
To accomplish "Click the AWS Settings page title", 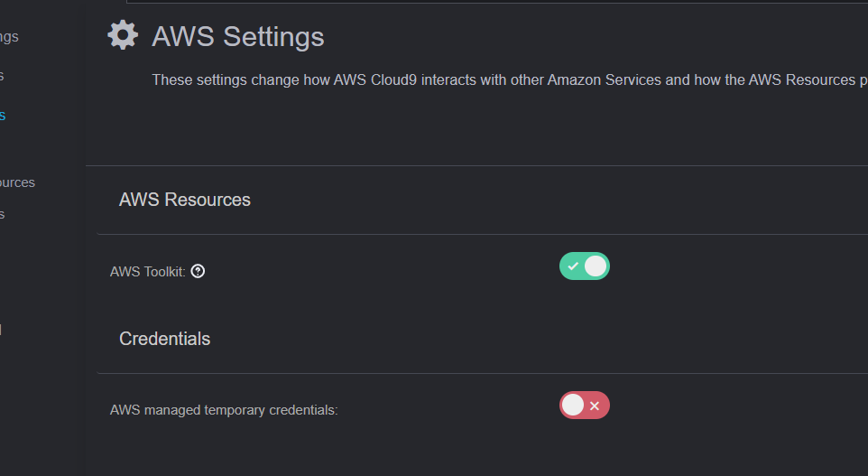I will (x=238, y=37).
